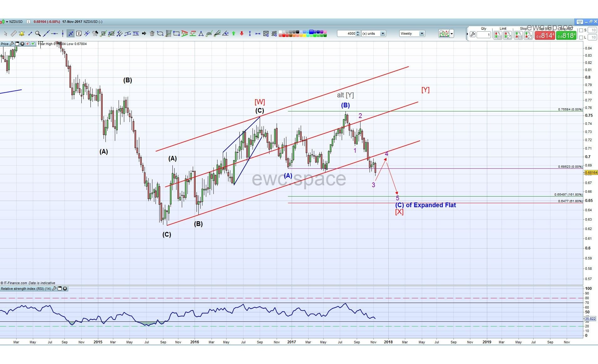
Task: Open the (x) units dropdown
Action: pyautogui.click(x=382, y=33)
